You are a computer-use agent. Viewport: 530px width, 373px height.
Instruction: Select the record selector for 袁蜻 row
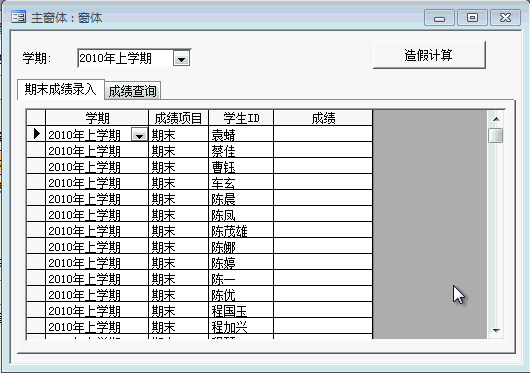pos(36,134)
